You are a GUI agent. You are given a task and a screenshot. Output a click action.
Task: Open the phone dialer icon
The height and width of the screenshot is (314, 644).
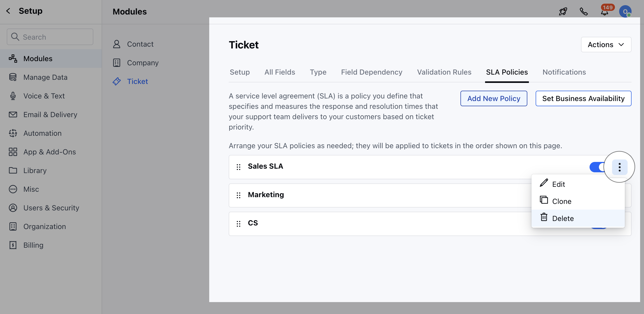click(x=584, y=11)
